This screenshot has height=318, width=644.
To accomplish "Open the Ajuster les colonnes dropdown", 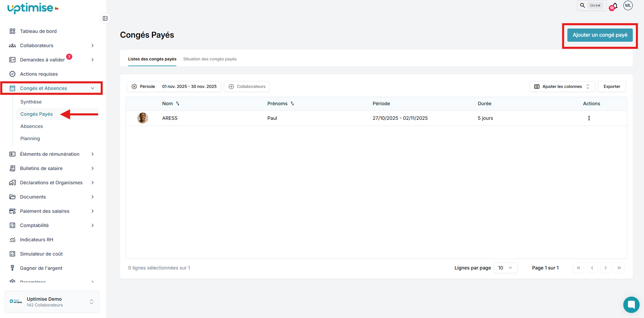I will click(x=562, y=87).
